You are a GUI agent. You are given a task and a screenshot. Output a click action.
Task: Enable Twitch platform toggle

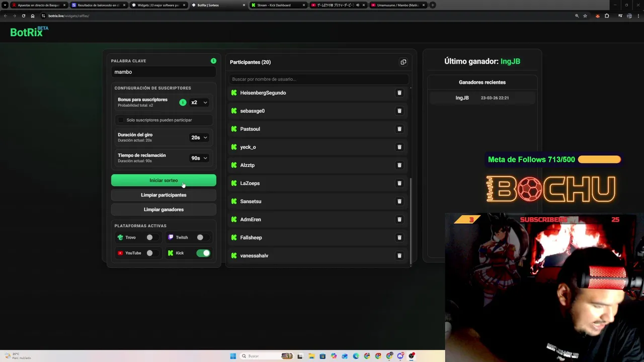[203, 237]
